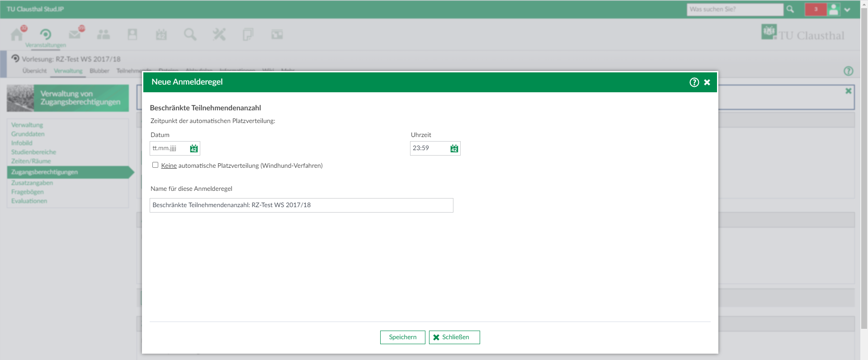Open the messages envelope icon
This screenshot has width=868, height=360.
75,34
